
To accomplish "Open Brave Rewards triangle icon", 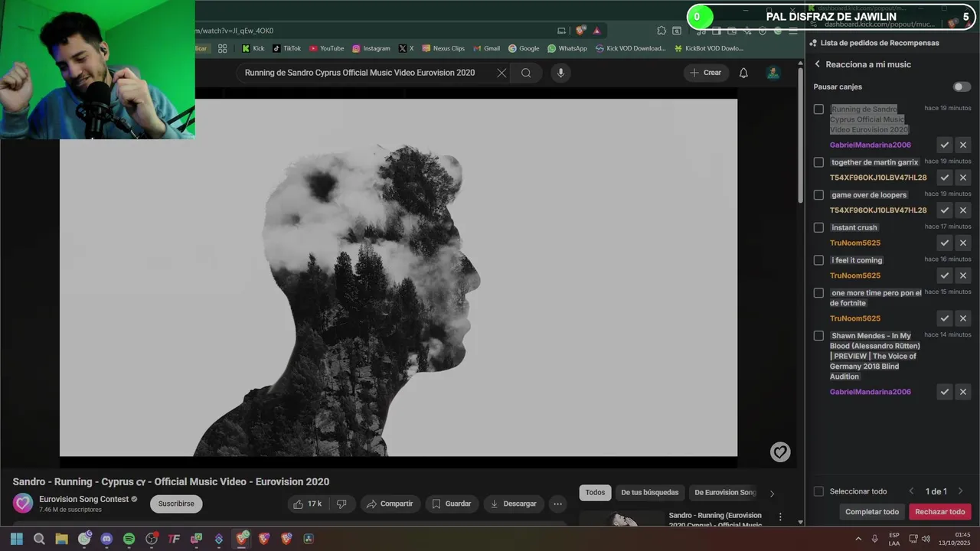I will tap(596, 31).
